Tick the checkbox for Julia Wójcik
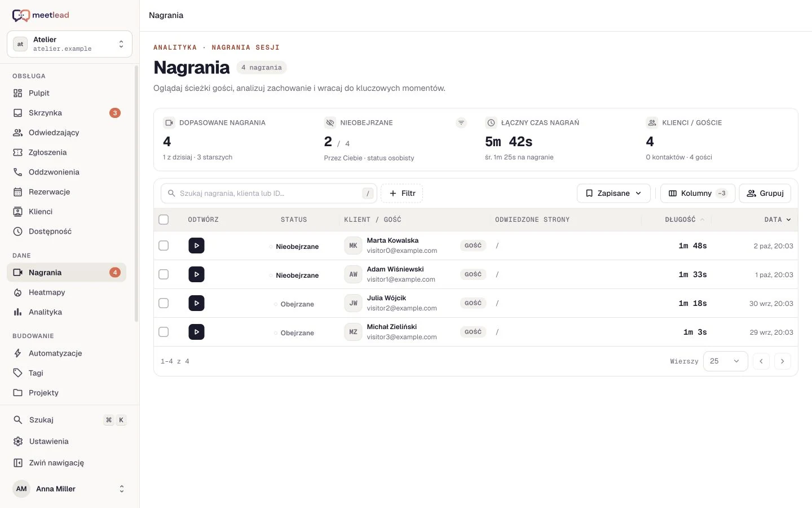Screen dimensions: 812x508 coord(164,303)
